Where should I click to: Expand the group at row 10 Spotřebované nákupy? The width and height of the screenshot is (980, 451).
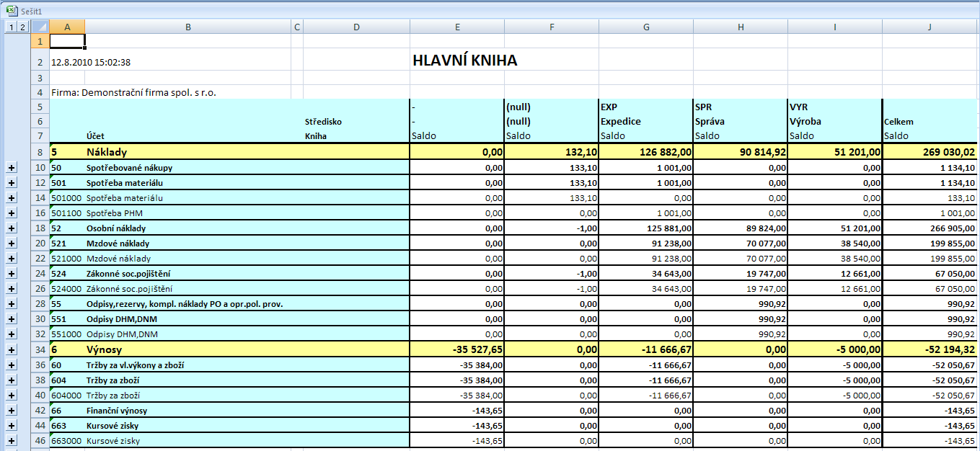11,168
